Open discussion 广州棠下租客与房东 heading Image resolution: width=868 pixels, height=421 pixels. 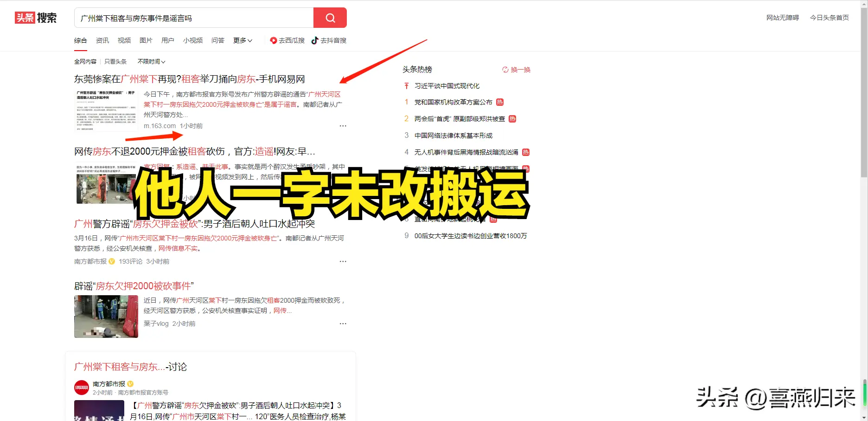(x=130, y=367)
